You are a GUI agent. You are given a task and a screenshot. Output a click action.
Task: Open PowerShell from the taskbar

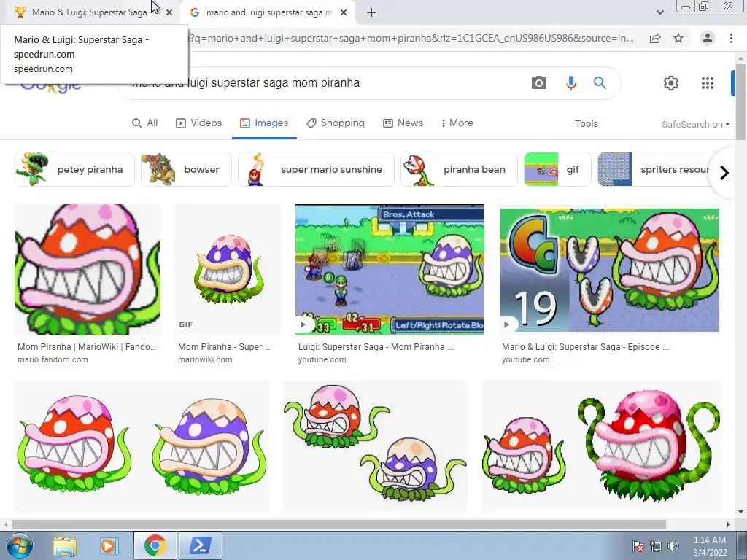(201, 545)
